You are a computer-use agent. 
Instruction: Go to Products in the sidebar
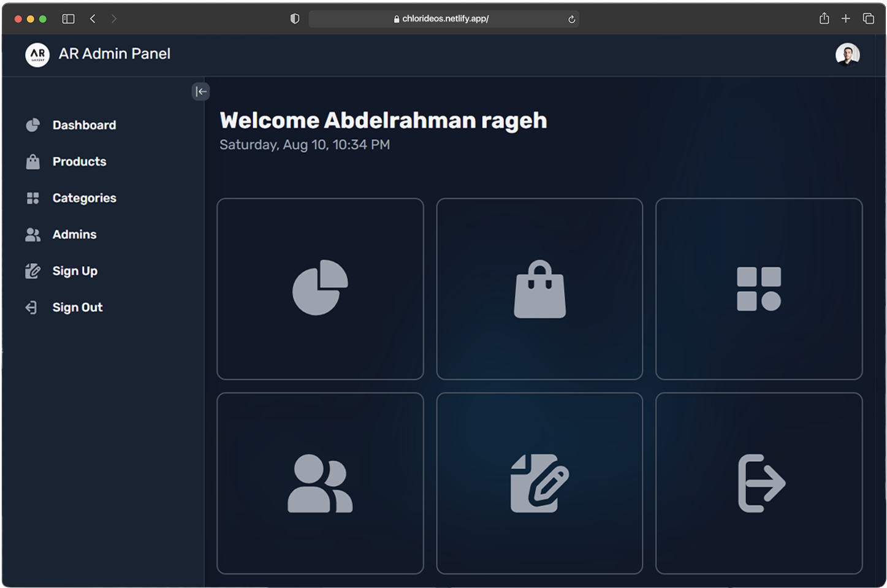pyautogui.click(x=79, y=161)
